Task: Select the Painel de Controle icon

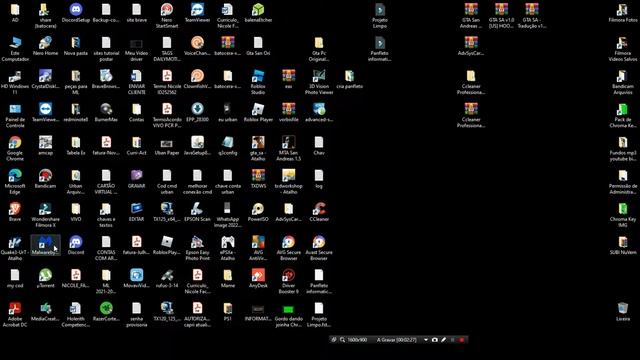Action: [x=15, y=115]
